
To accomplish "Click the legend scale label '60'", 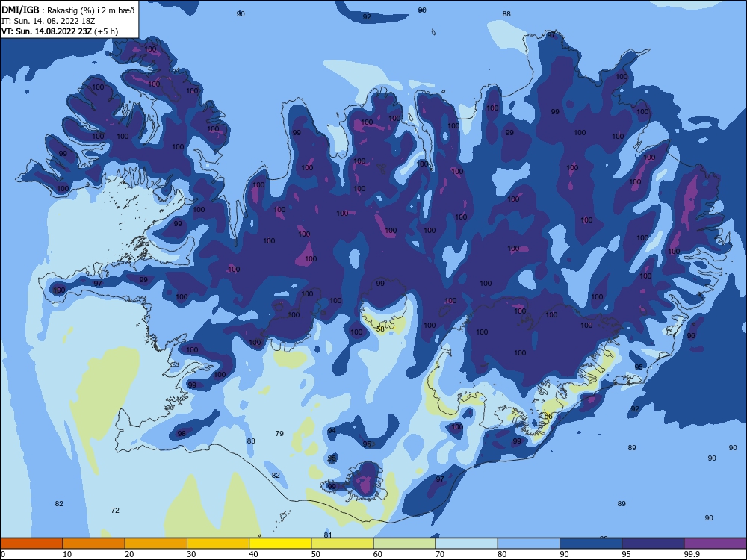I will pyautogui.click(x=378, y=554).
